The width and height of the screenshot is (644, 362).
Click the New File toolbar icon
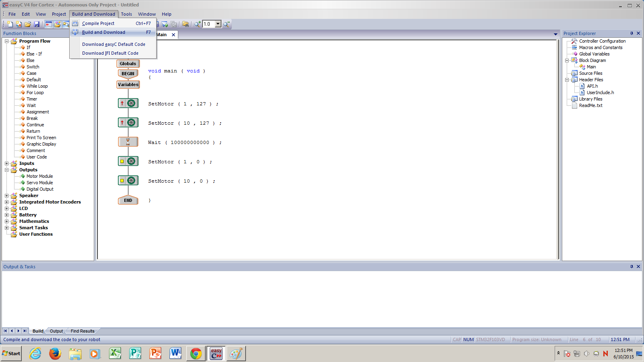click(10, 24)
